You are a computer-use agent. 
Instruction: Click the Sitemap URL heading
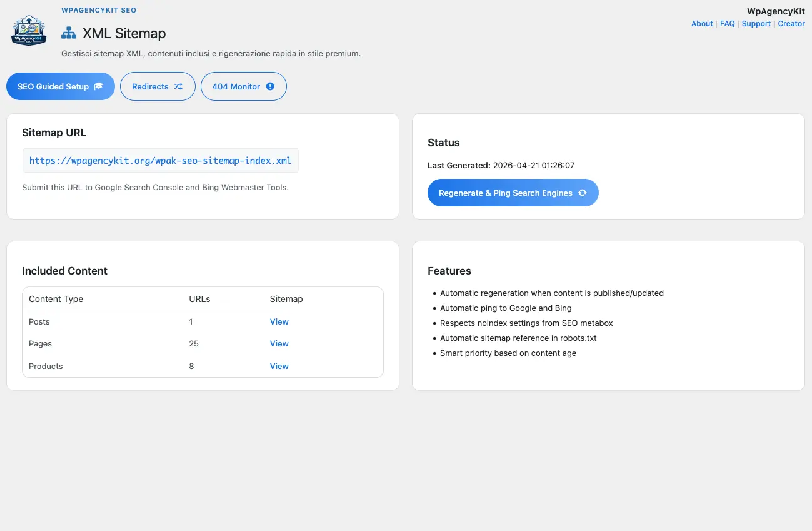point(54,133)
